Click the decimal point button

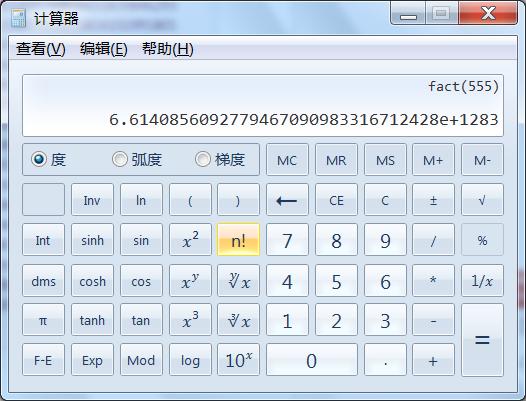click(x=385, y=360)
